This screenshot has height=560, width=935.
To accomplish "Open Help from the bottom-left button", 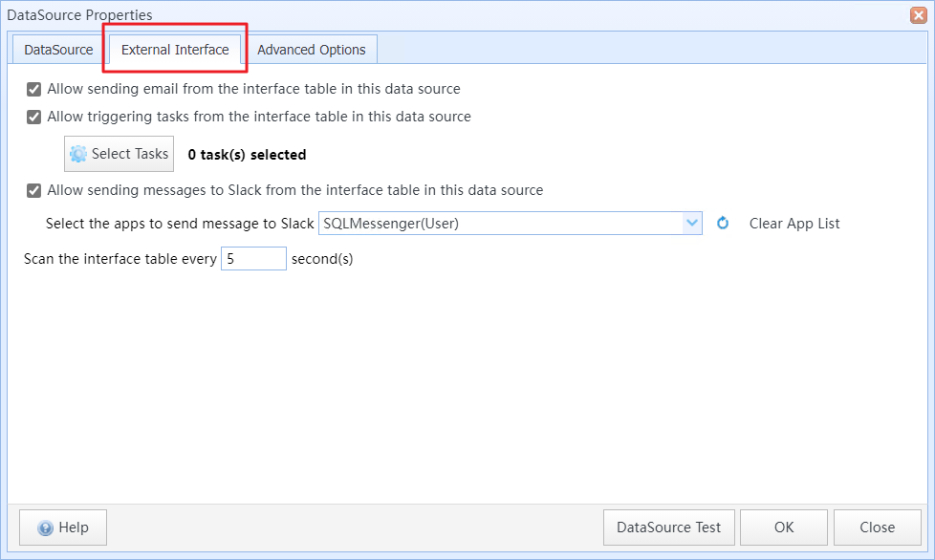I will coord(63,528).
